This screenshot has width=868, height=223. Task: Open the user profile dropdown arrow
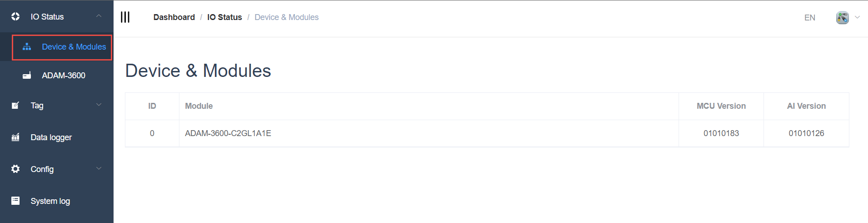[x=857, y=17]
